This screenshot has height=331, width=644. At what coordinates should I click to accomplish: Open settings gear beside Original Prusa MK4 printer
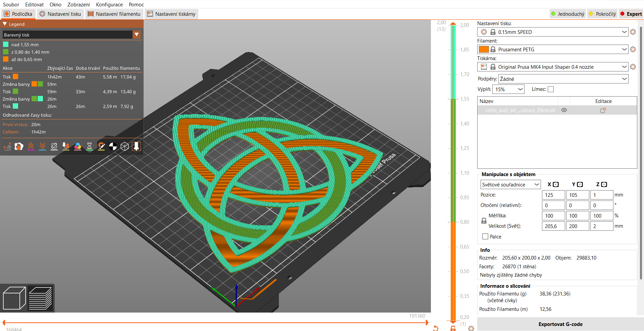pyautogui.click(x=633, y=67)
